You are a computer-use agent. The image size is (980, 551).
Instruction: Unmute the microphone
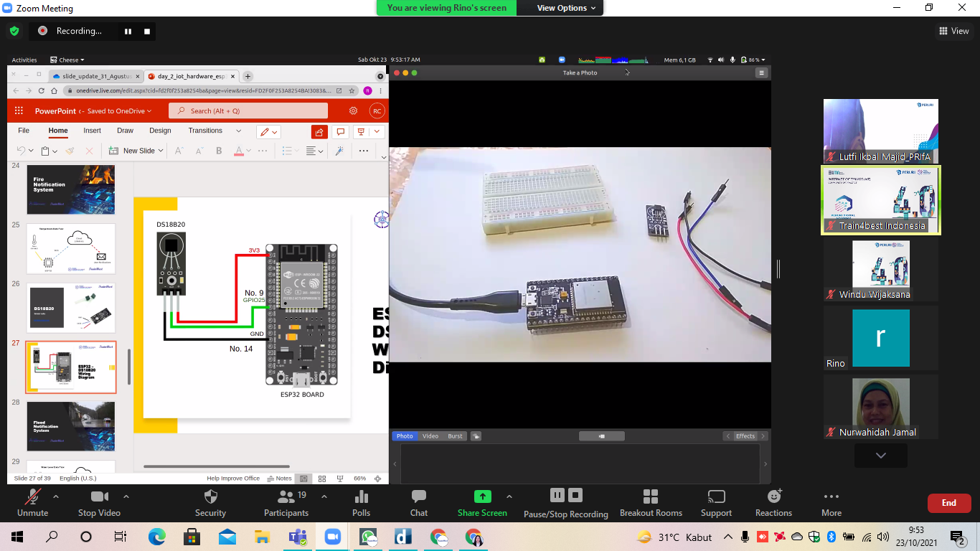pos(32,502)
